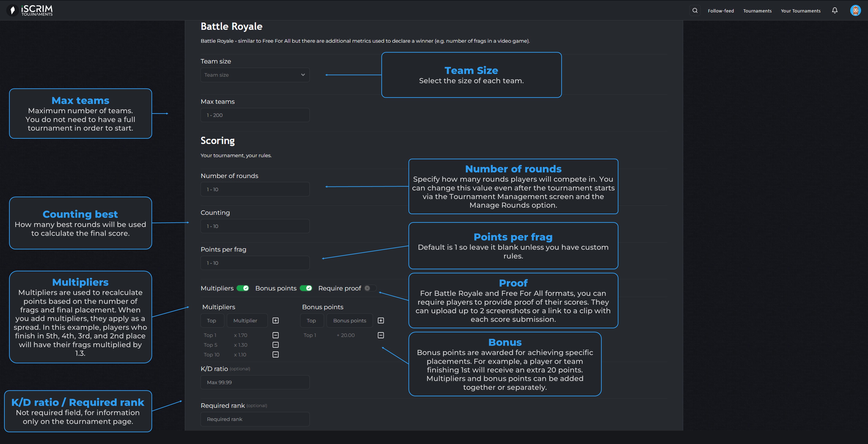Click the K/D ratio input field

(x=255, y=382)
